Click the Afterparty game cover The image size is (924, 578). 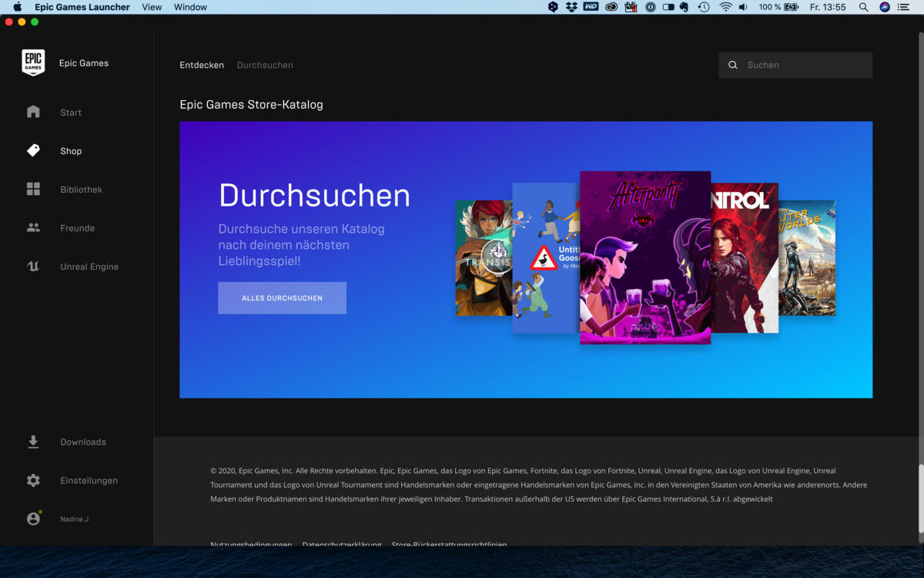pos(645,257)
